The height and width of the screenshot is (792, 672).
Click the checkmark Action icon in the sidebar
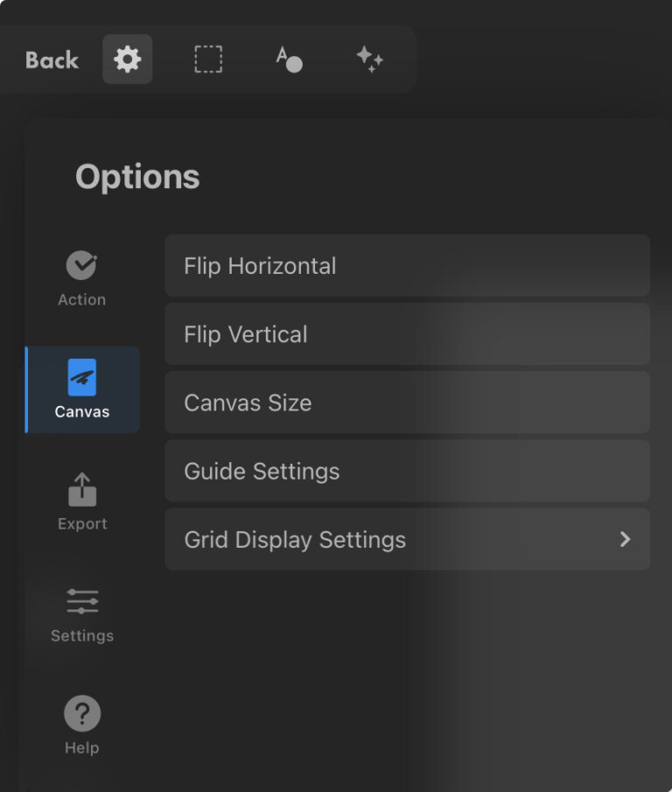(x=81, y=263)
